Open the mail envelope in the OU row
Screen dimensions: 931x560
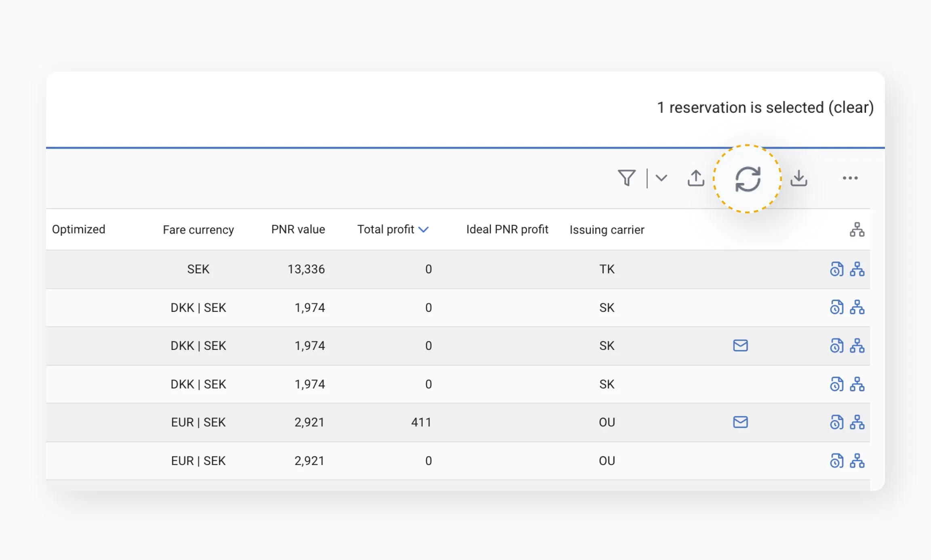coord(740,422)
